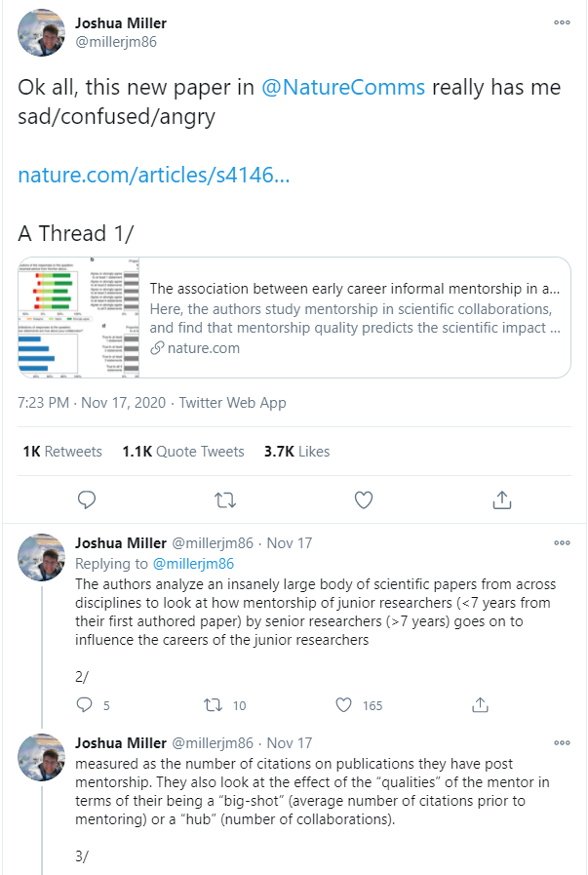Click reply icon on tweet 2/

pos(85,704)
